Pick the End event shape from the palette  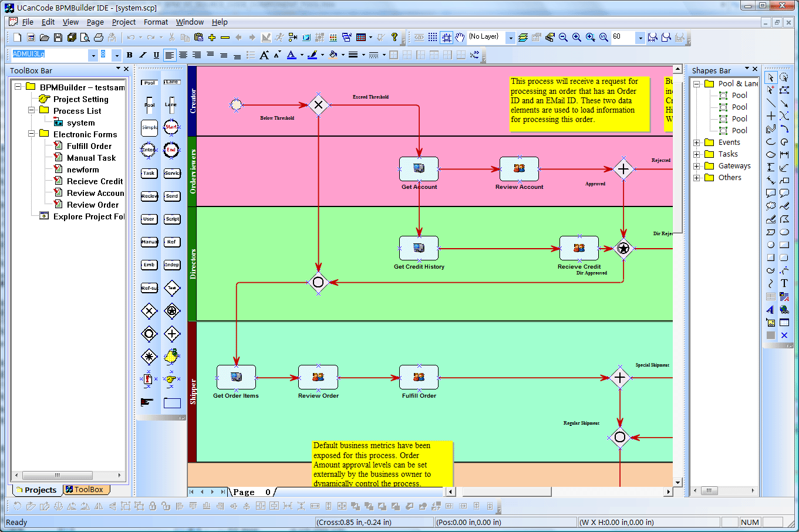click(x=171, y=150)
